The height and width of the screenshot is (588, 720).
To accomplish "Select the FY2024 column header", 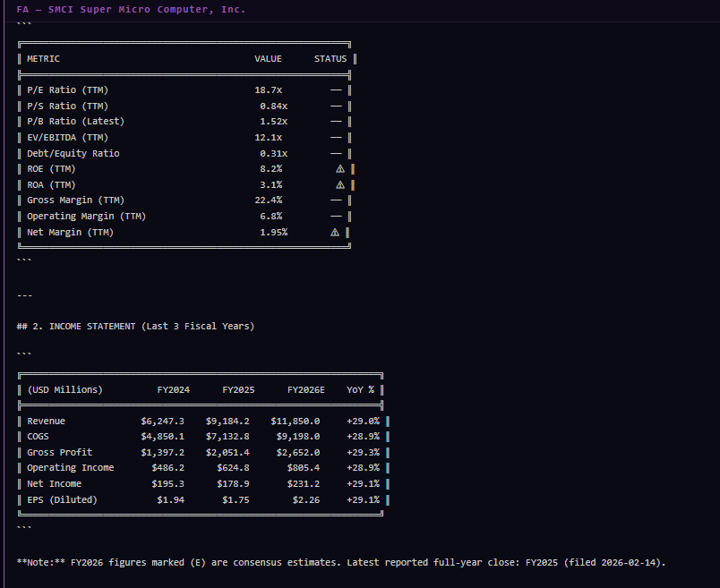I will (174, 389).
